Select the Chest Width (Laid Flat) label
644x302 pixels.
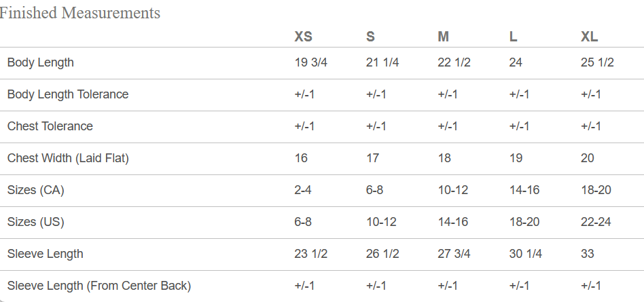point(68,158)
